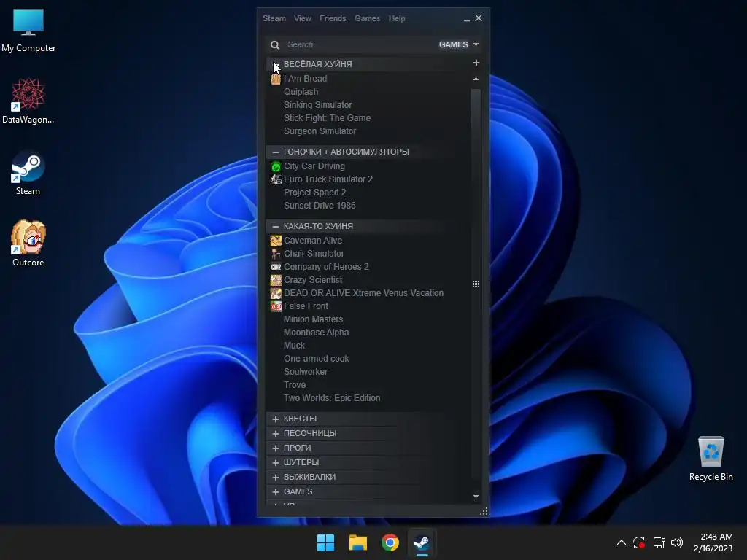
Task: Open the taskbar clock and date
Action: (x=713, y=542)
